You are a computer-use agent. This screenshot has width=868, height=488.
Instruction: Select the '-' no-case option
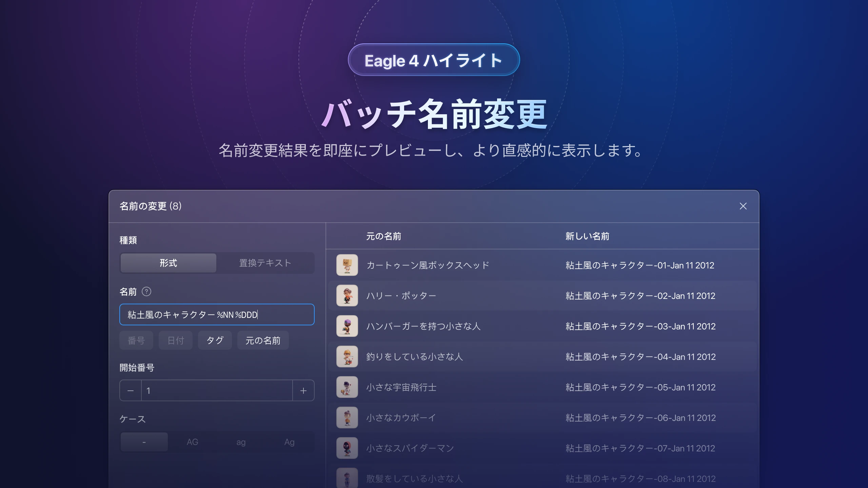144,442
